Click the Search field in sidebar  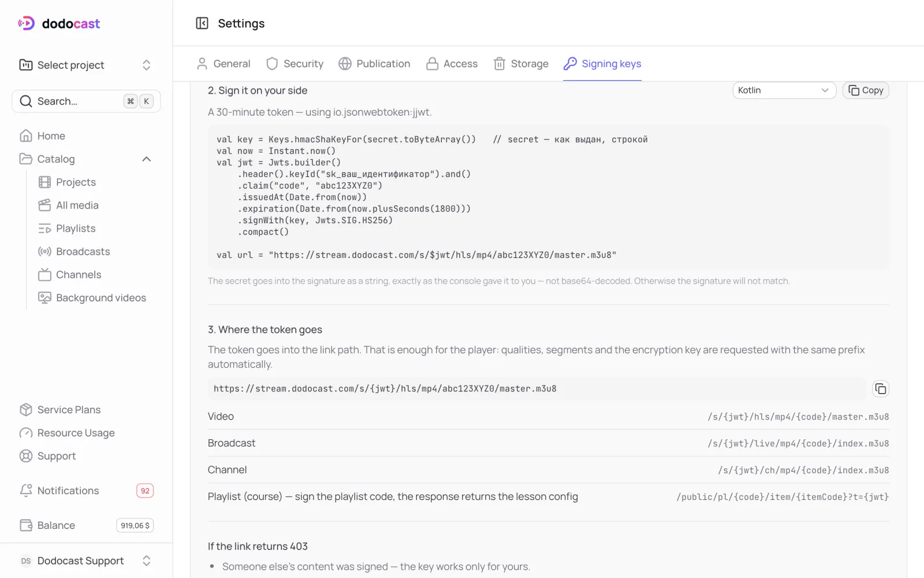pyautogui.click(x=86, y=101)
